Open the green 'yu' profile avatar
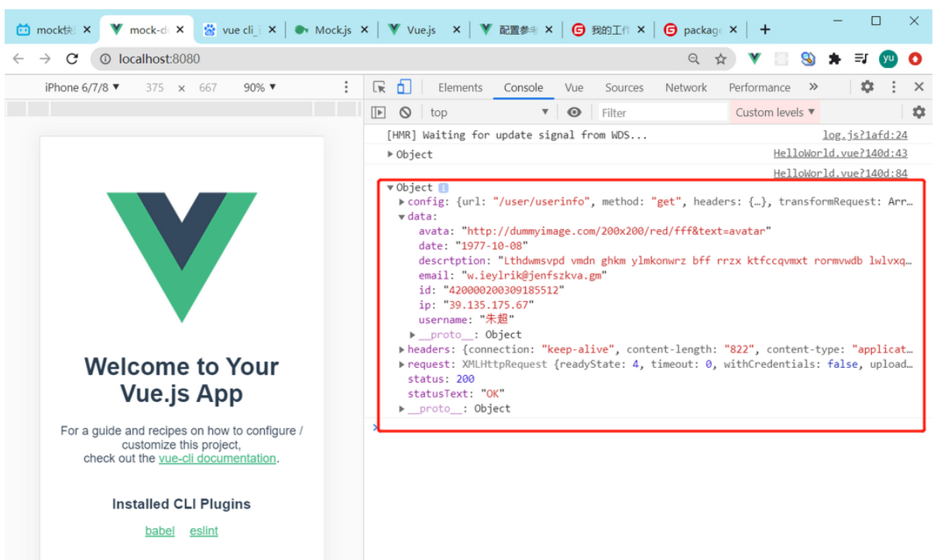Viewport: 951px width, 560px height. (x=888, y=59)
